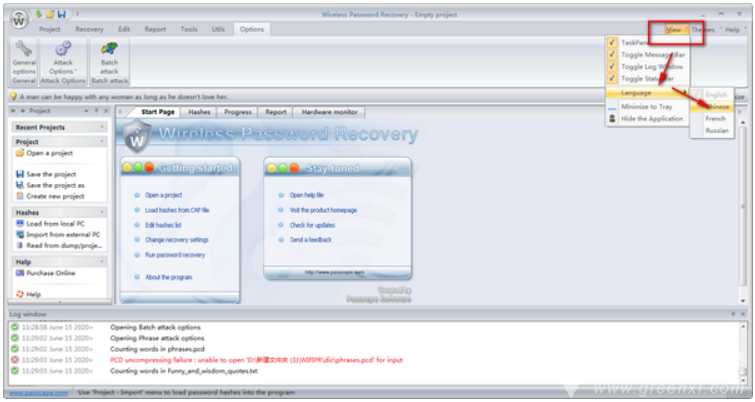Click the icon beside Save the project as

click(x=20, y=185)
